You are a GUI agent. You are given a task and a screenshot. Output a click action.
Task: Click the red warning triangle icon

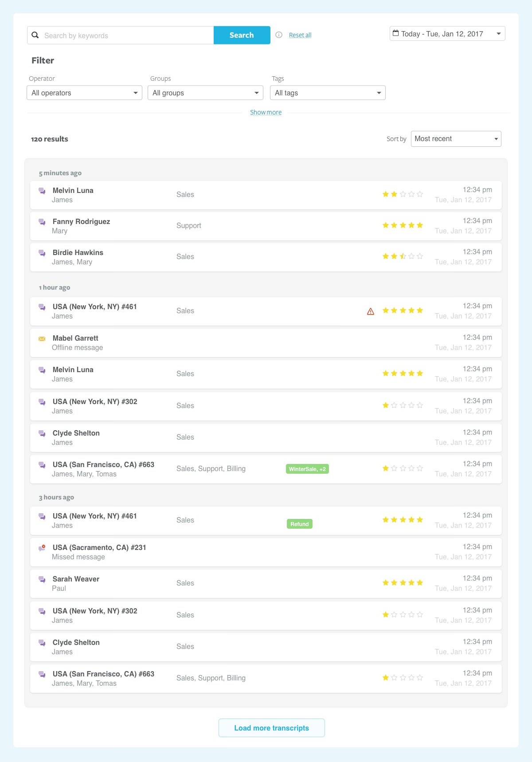[371, 311]
